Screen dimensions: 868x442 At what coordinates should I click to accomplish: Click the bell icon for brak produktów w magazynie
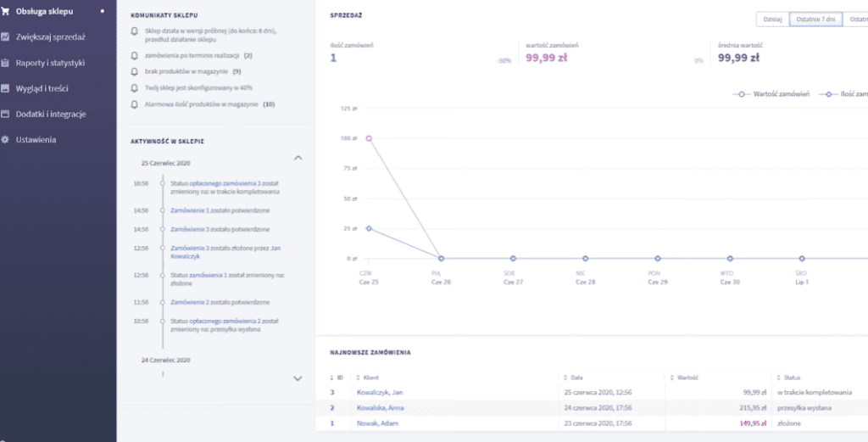pos(134,71)
